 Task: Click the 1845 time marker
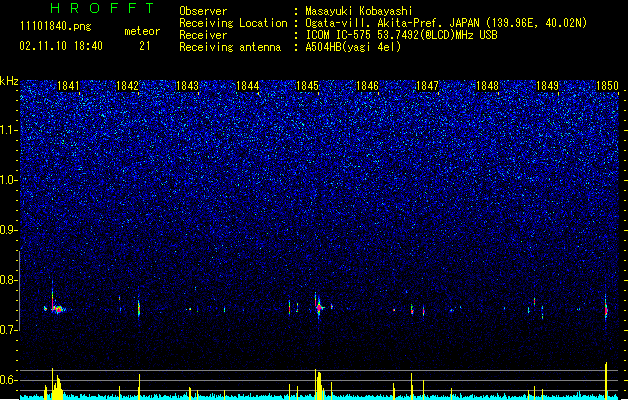307,86
